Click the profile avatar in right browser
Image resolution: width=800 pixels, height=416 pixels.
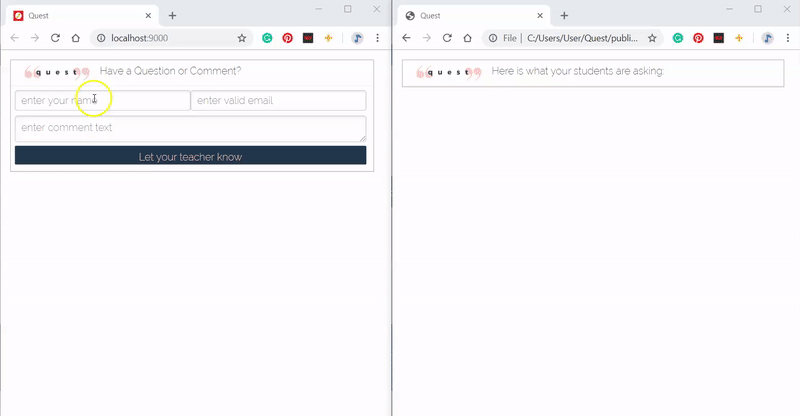[x=768, y=38]
